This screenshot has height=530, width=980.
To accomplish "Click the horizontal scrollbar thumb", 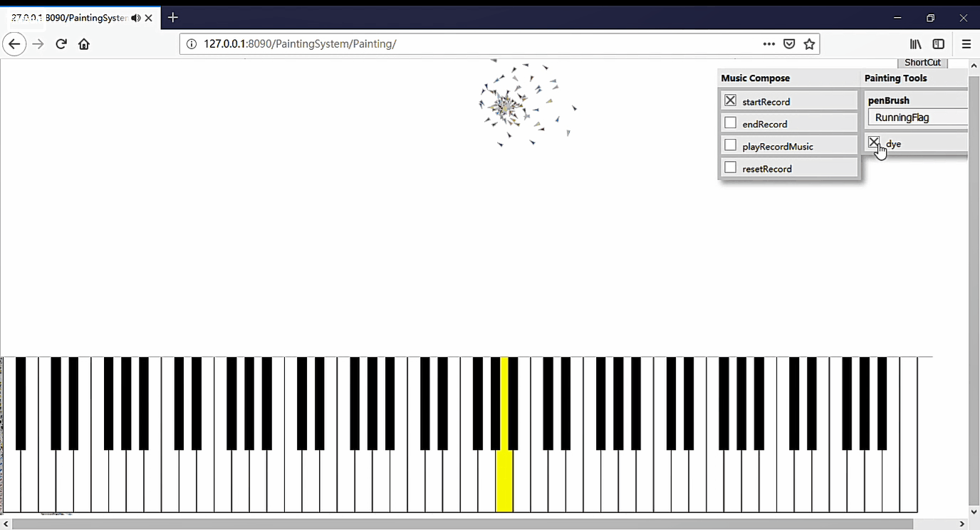I will point(462,524).
